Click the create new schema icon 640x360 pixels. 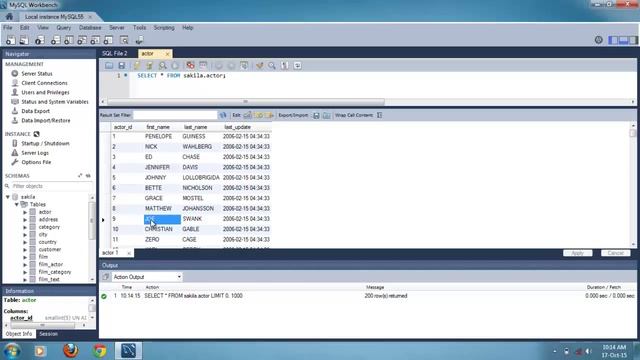point(56,40)
